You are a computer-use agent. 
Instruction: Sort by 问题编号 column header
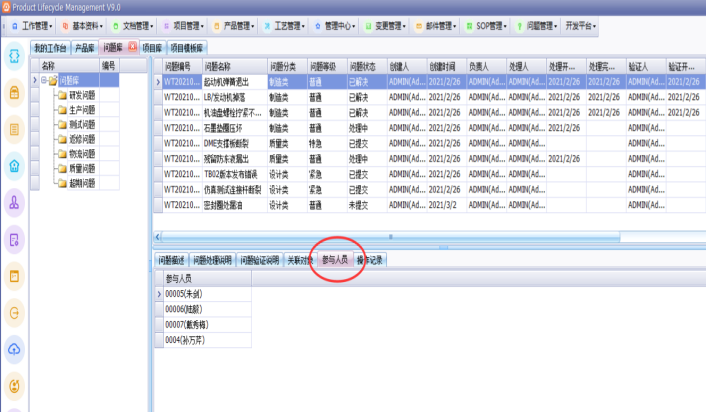click(182, 67)
